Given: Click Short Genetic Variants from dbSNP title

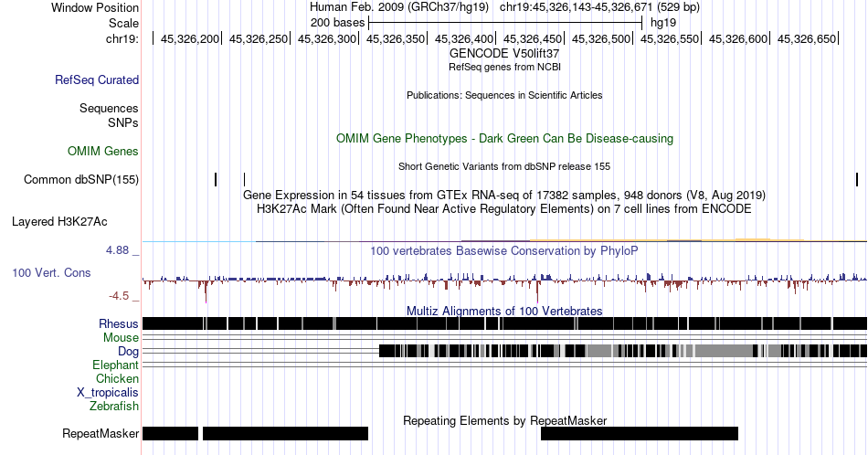Looking at the screenshot, I should coord(504,166).
